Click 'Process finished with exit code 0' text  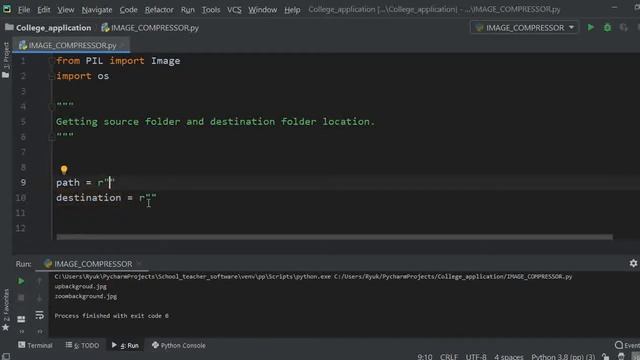pos(111,316)
